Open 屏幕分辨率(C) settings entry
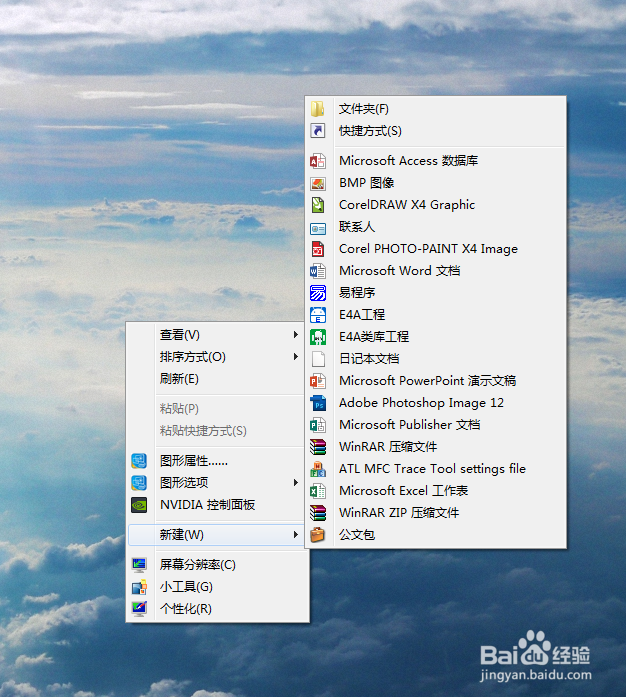Image resolution: width=626 pixels, height=697 pixels. coord(218,565)
